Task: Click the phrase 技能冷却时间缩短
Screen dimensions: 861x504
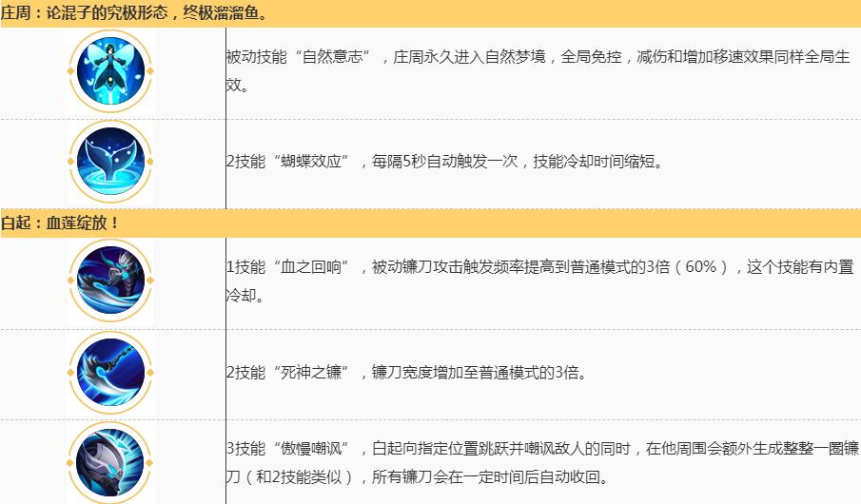Action: click(x=597, y=162)
